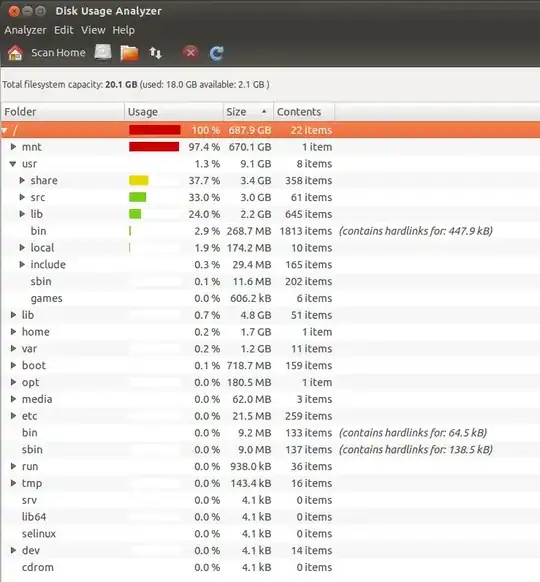Click the Scan Folder icon
The width and height of the screenshot is (540, 582).
coord(129,53)
